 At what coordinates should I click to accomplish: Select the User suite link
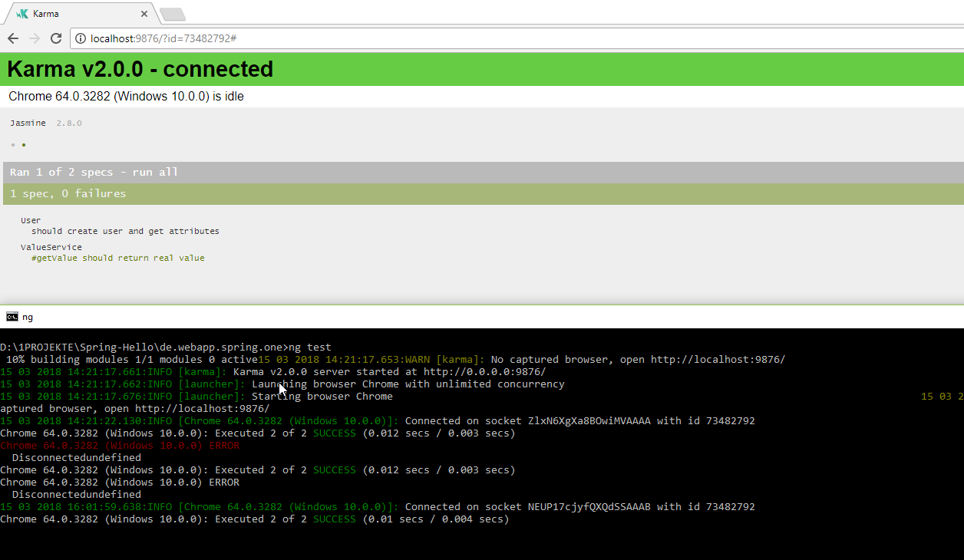click(x=31, y=220)
